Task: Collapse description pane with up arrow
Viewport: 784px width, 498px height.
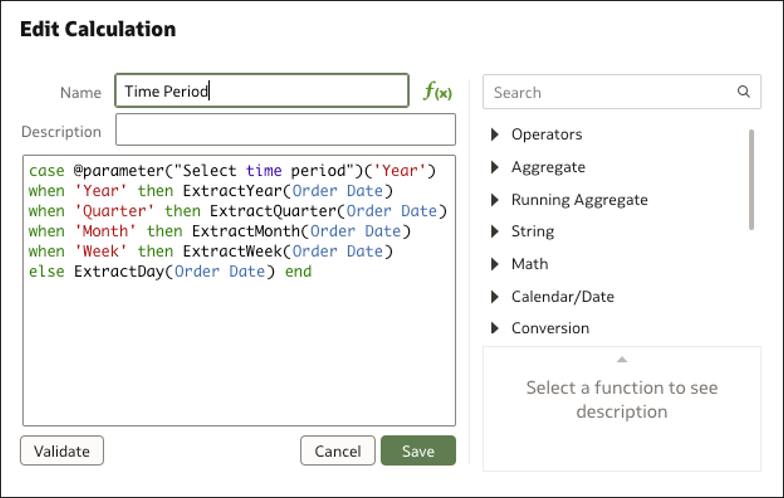Action: click(622, 360)
